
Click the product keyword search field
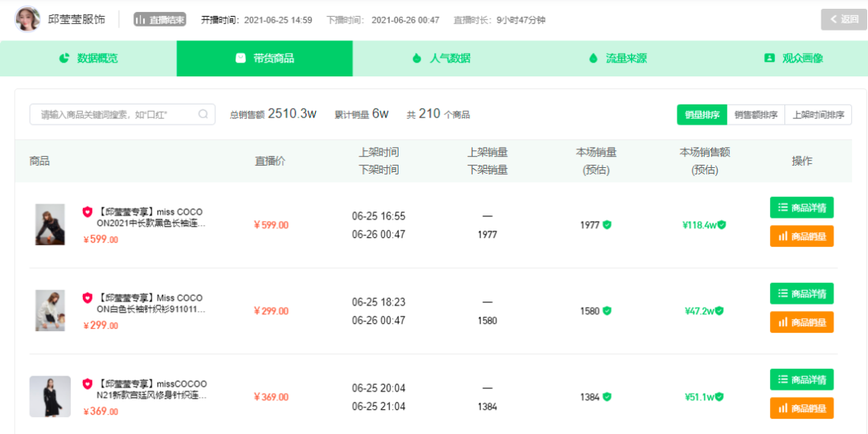coord(122,114)
